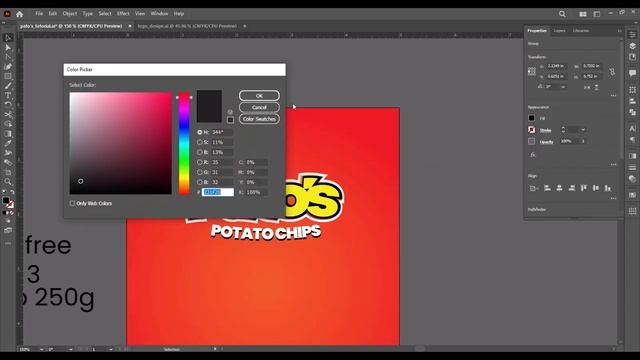This screenshot has width=640, height=360.
Task: Select the Zoom magnifier tool
Action: pos(8,182)
